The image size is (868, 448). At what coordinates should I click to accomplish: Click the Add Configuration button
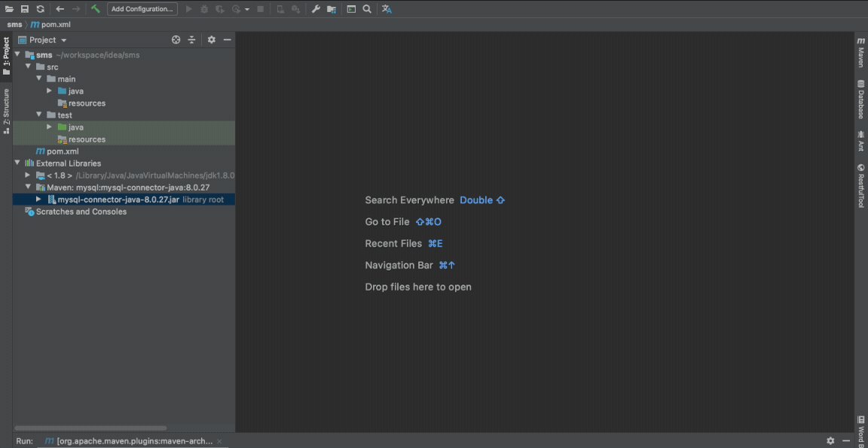click(x=142, y=9)
